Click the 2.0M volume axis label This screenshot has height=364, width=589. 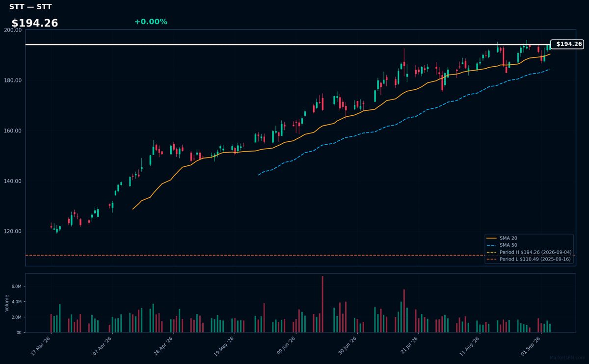pos(17,317)
